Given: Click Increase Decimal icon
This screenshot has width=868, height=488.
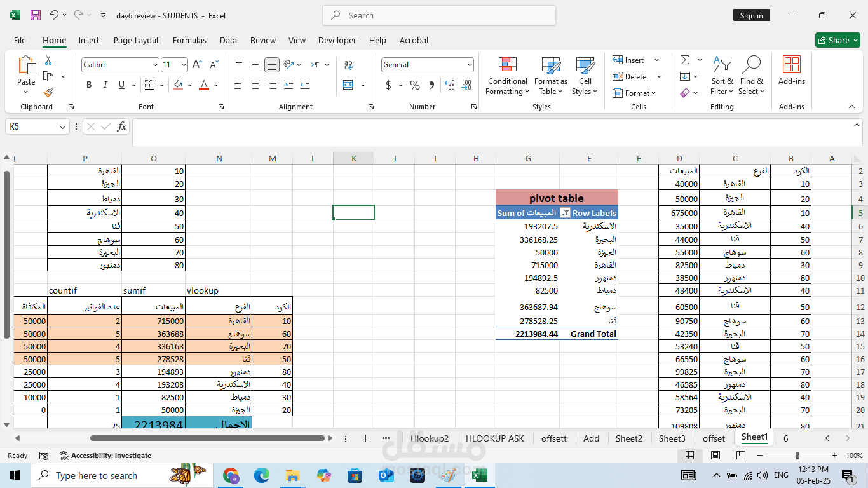Looking at the screenshot, I should [x=450, y=85].
